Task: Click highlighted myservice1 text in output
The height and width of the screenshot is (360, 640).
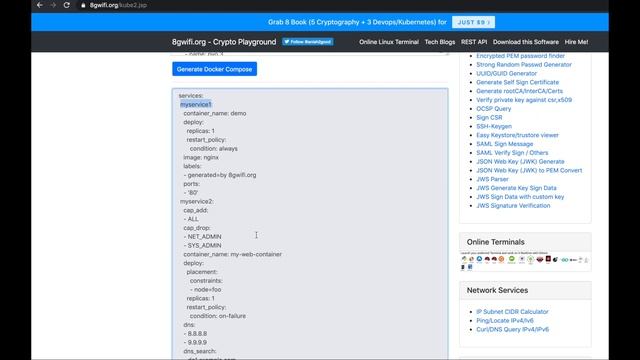Action: 196,104
